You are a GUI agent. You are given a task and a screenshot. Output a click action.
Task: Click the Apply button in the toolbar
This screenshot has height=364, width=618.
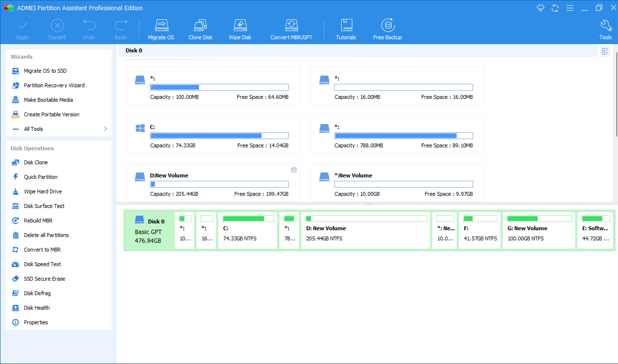tap(22, 30)
